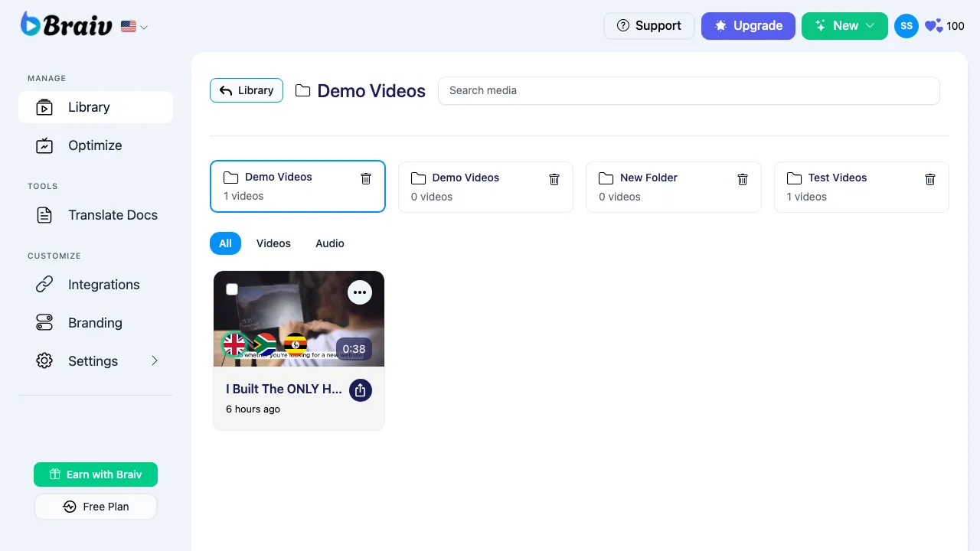Delete the Test Videos folder
This screenshot has height=551, width=980.
(930, 179)
